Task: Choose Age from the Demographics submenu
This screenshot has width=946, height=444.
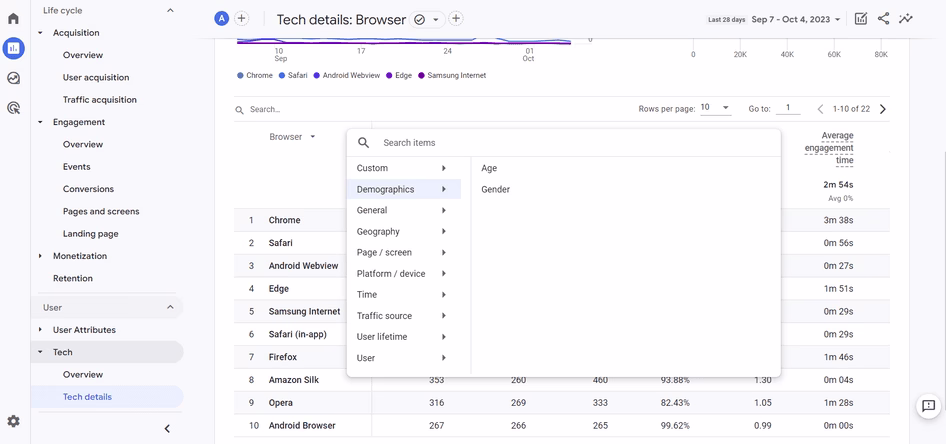Action: pos(489,168)
